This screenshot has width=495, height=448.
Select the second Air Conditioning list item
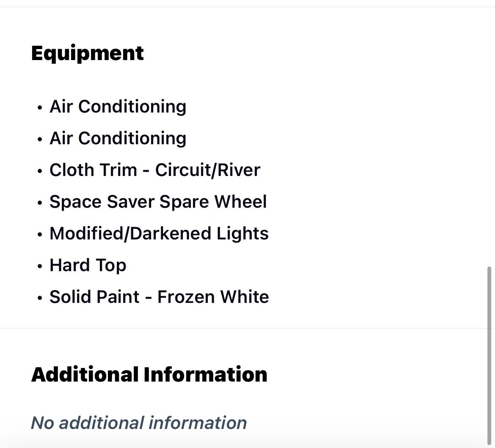118,138
